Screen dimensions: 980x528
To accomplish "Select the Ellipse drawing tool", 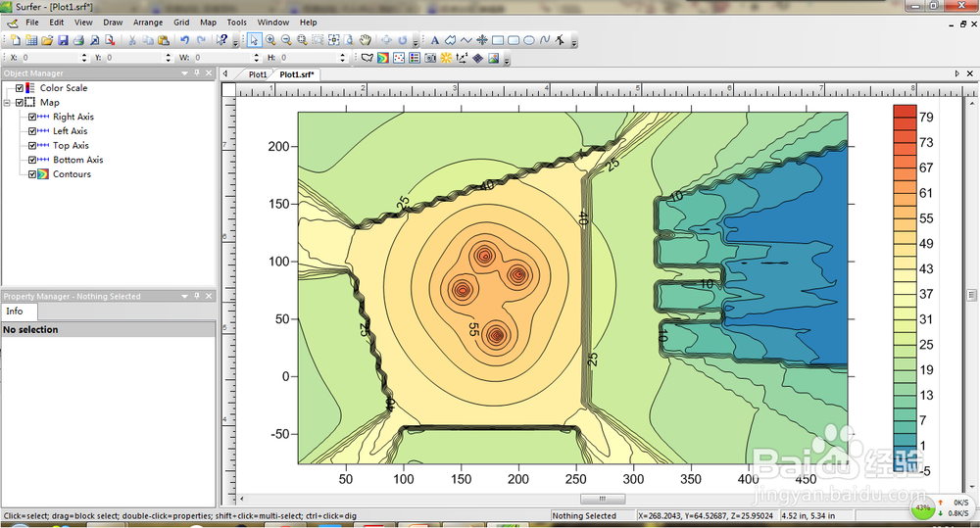I will 529,40.
